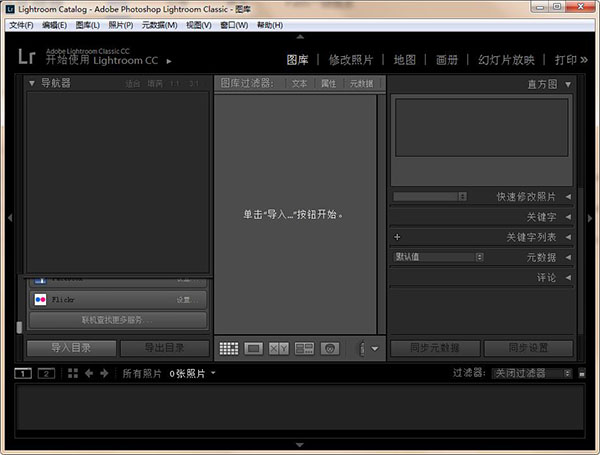Toggle second window display button 2
This screenshot has height=455, width=600.
46,373
